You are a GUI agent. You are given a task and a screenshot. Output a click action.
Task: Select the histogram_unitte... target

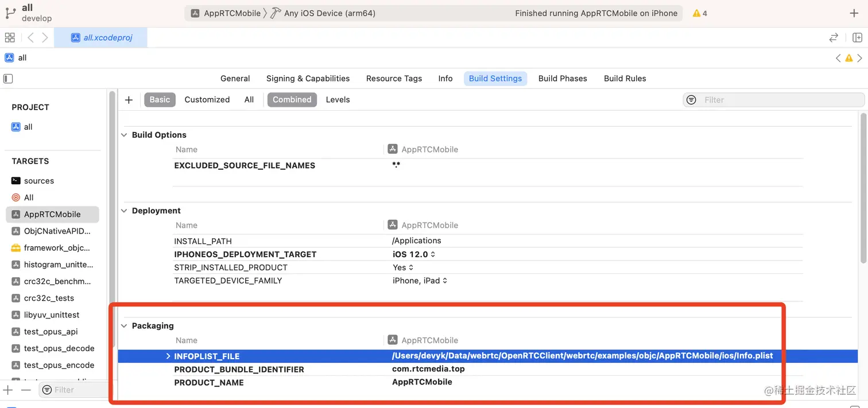(53, 265)
